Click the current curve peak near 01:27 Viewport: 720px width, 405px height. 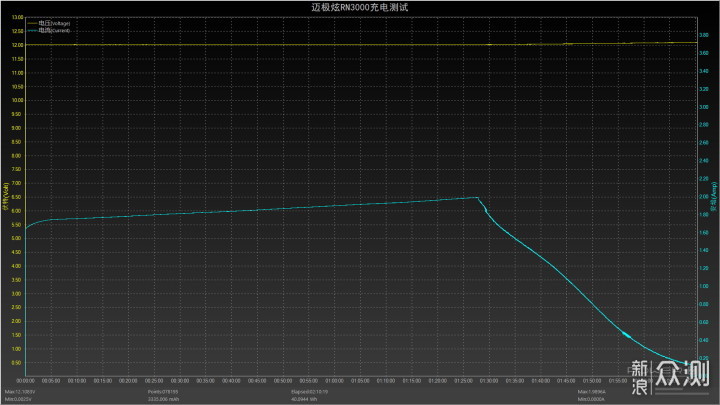[477, 197]
